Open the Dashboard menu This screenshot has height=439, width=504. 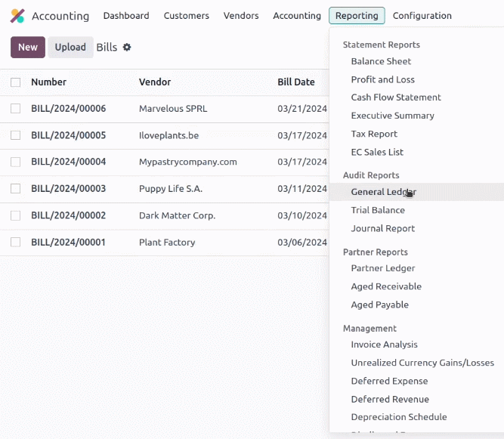(126, 16)
